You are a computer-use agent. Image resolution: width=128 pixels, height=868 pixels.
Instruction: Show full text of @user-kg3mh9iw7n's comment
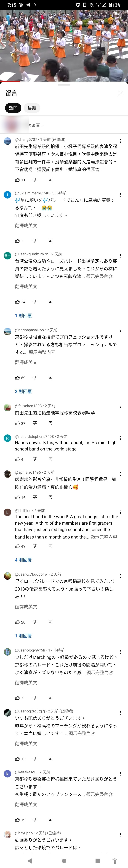(99, 276)
